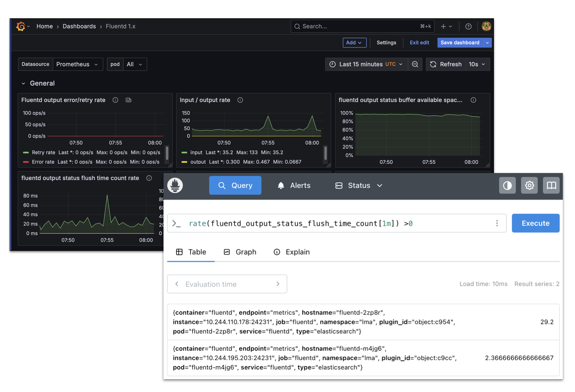Collapse the General dashboard row
The width and height of the screenshot is (575, 392).
pyautogui.click(x=24, y=83)
